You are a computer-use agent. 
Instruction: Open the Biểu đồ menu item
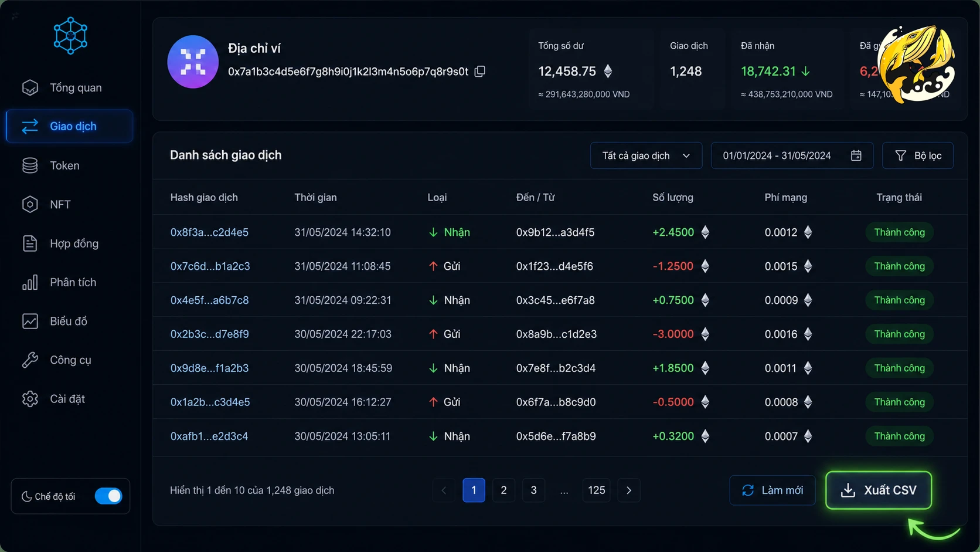(x=70, y=321)
